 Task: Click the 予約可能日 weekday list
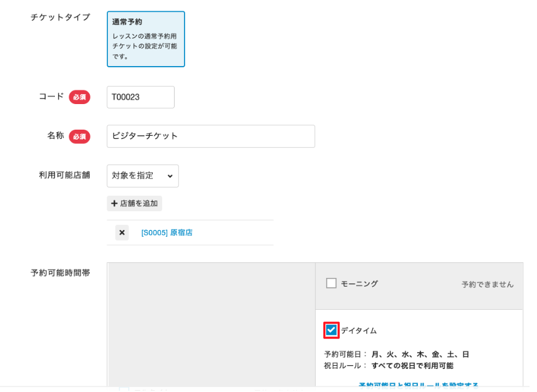point(420,355)
